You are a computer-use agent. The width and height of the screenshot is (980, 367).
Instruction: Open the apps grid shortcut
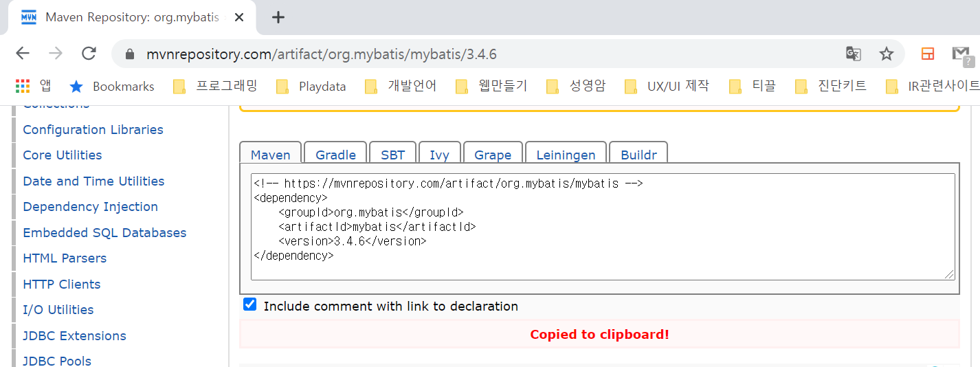(x=33, y=86)
